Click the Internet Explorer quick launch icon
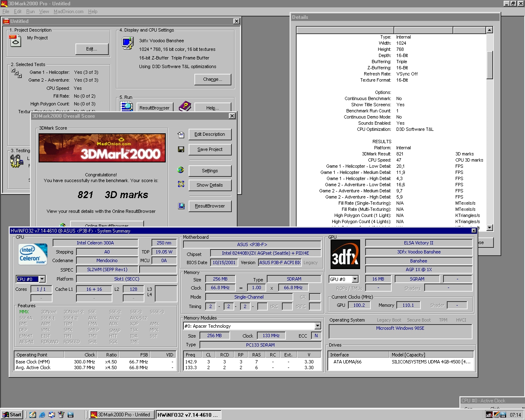 point(42,415)
